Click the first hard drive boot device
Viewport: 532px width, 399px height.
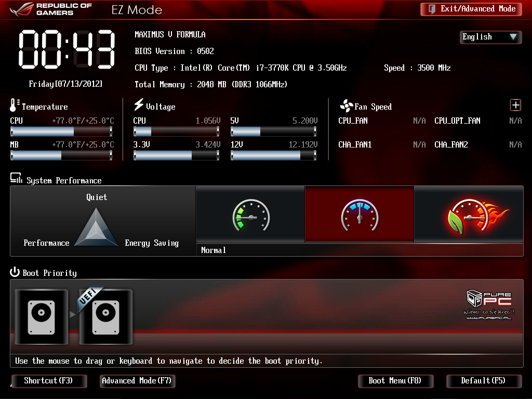point(42,317)
